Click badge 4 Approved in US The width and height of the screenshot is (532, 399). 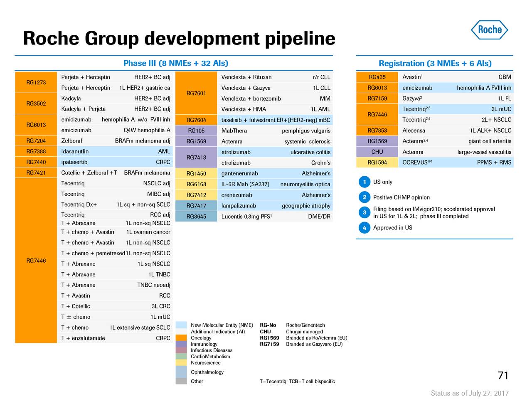(365, 228)
